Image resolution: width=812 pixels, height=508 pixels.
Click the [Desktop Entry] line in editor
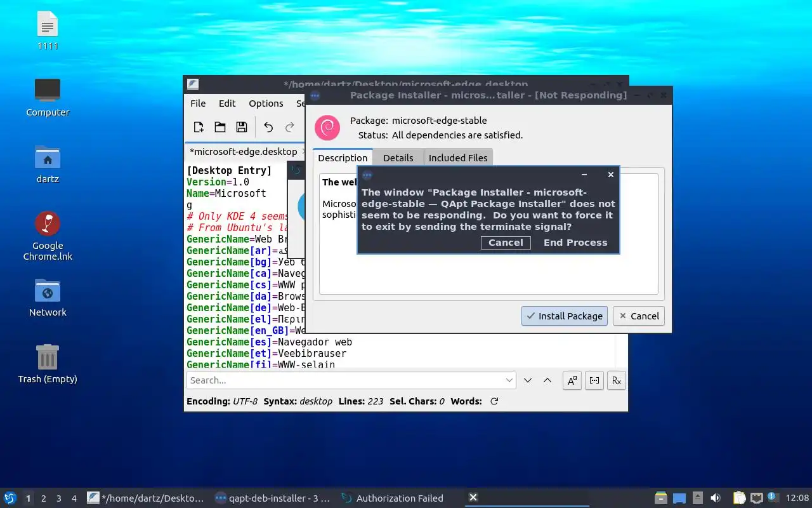point(229,170)
